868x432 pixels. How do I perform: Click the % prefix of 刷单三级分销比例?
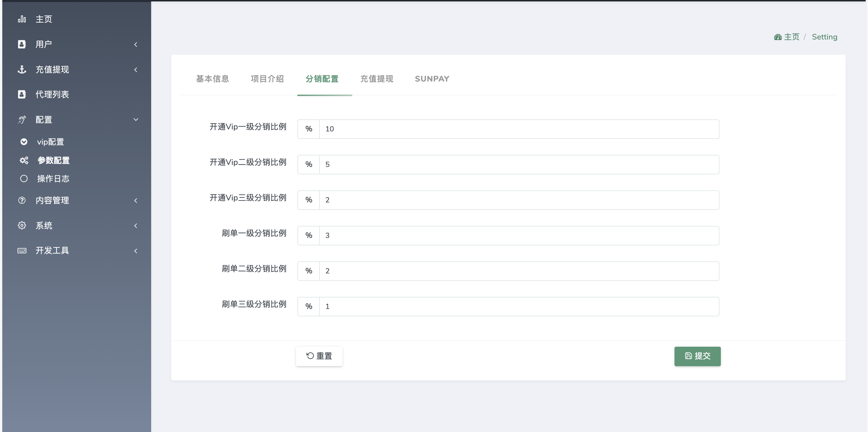point(309,307)
